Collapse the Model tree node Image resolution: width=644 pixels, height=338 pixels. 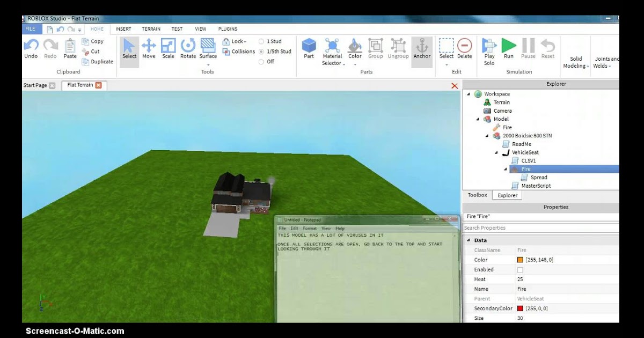(478, 119)
